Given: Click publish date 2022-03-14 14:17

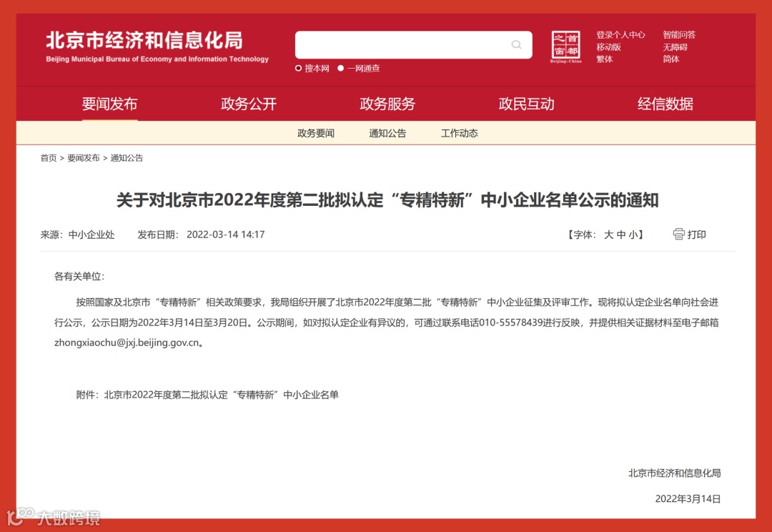Looking at the screenshot, I should click(225, 235).
